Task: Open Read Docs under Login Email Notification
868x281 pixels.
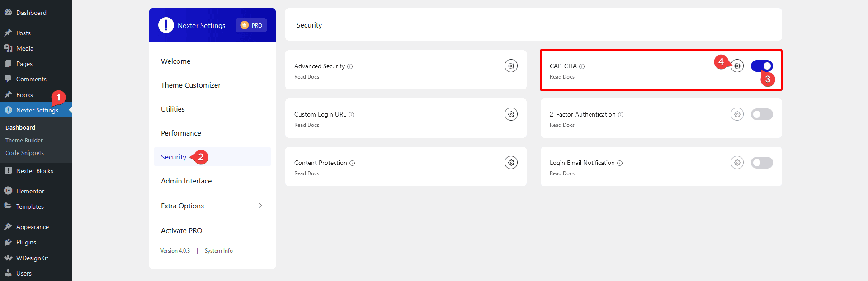Action: 562,173
